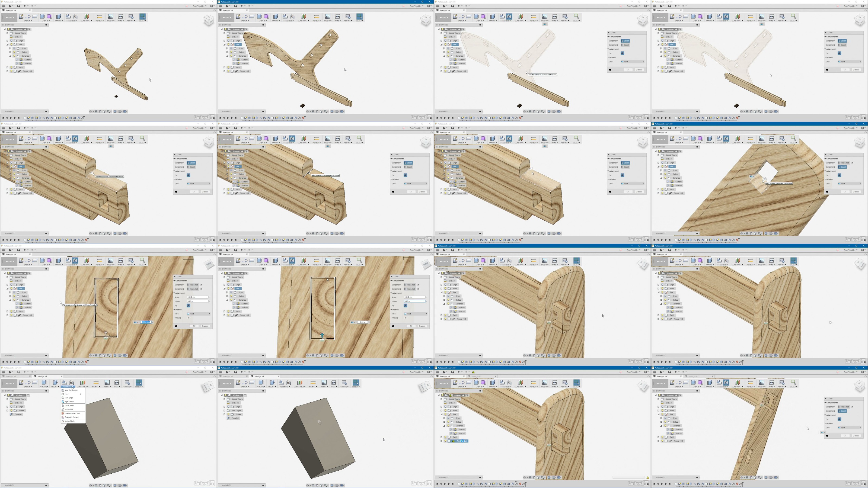Toggle lightbulb of warning-flagged Wedge component
Screen dimensions: 868x488
(x=445, y=441)
